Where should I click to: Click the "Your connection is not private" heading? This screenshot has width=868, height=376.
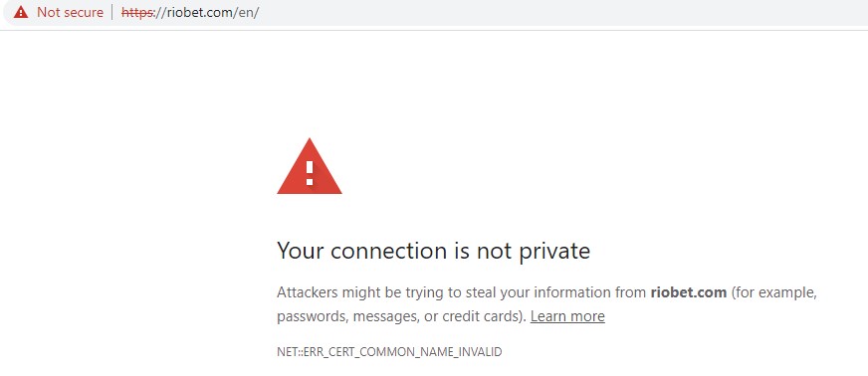[x=433, y=251]
